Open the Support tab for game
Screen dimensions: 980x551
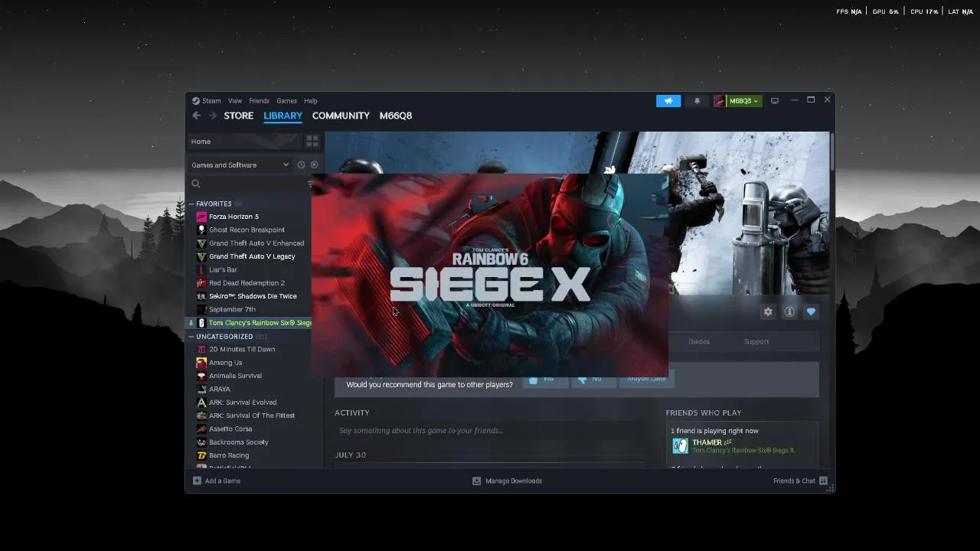pos(756,341)
